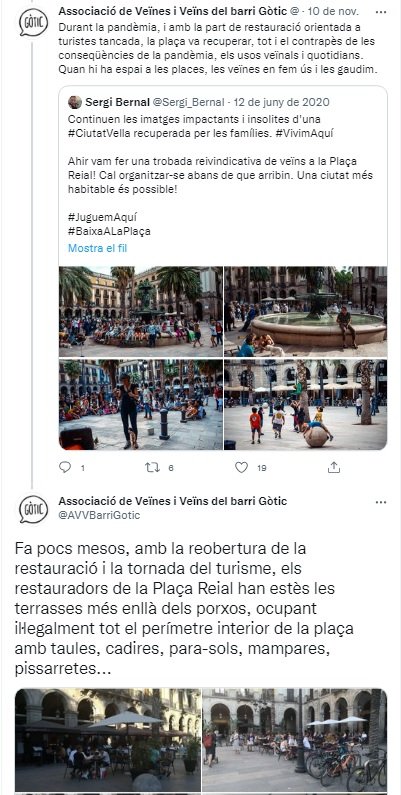The width and height of the screenshot is (401, 795).
Task: Open the @AVVBarriGotic handle link
Action: coord(99,515)
